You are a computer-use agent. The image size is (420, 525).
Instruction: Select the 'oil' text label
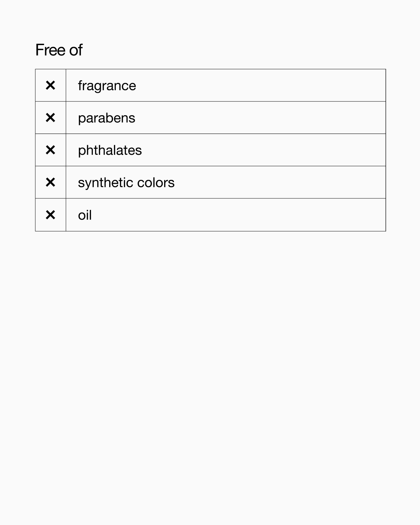[85, 215]
